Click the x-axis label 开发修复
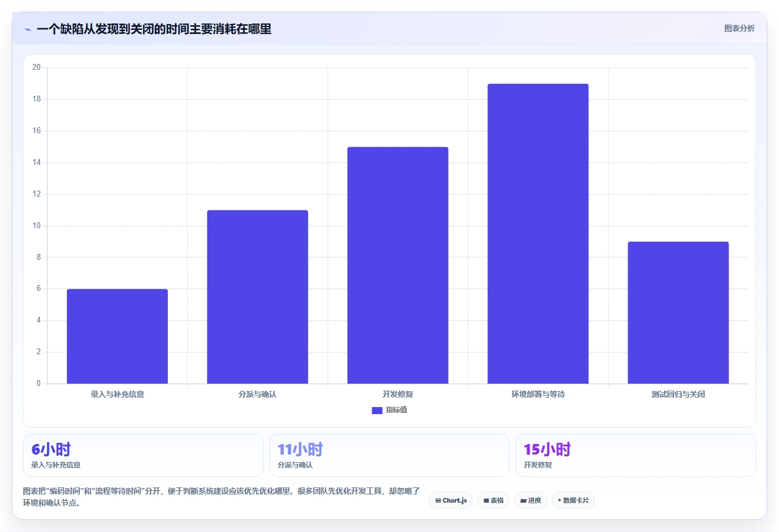The width and height of the screenshot is (779, 532). pos(398,394)
